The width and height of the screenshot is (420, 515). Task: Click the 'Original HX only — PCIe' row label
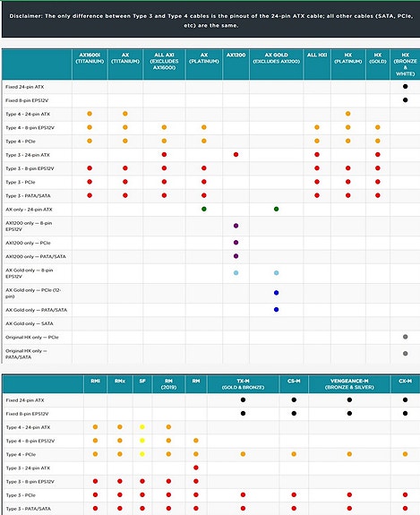[x=32, y=337]
